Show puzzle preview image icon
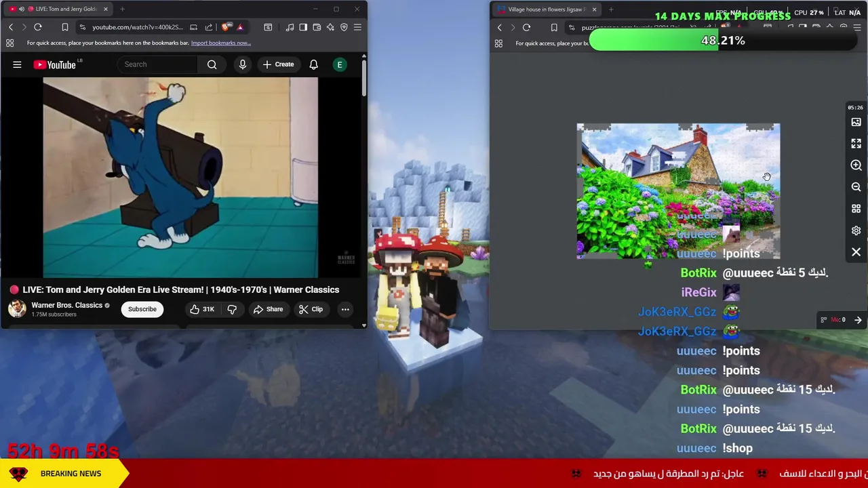The width and height of the screenshot is (868, 488). [x=856, y=122]
